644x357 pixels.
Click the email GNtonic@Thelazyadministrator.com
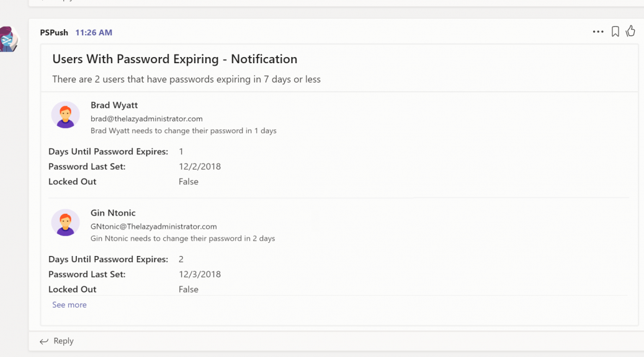(154, 226)
